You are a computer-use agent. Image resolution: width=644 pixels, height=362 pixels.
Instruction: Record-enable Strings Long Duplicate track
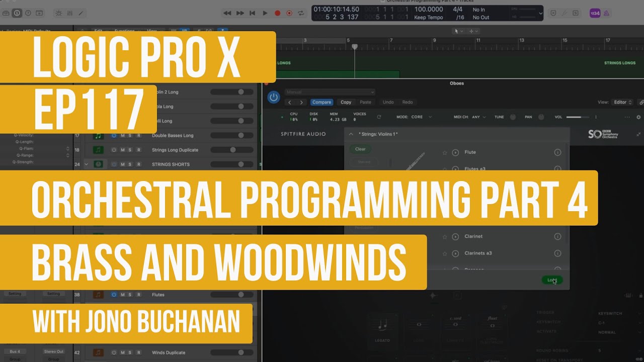coord(138,150)
